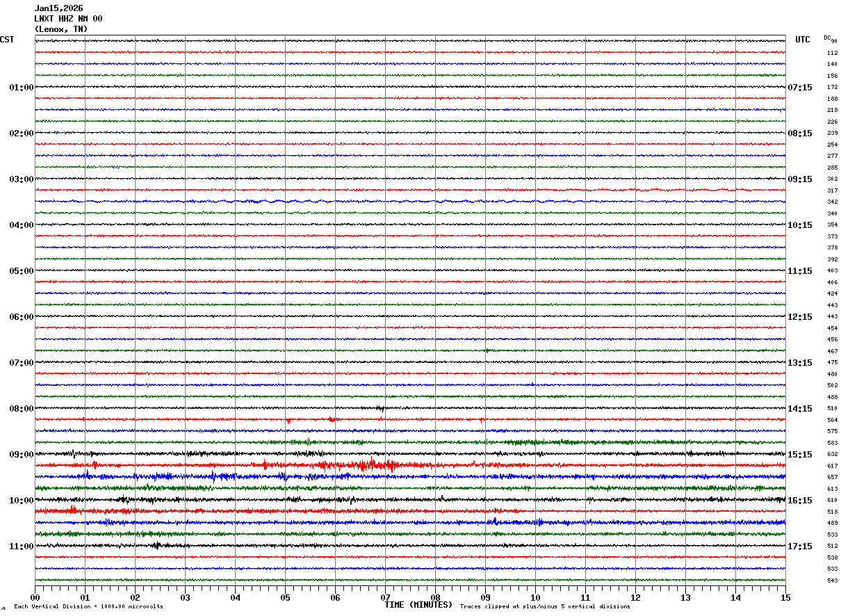Click the UTC timezone heading
This screenshot has width=841, height=616.
[803, 40]
